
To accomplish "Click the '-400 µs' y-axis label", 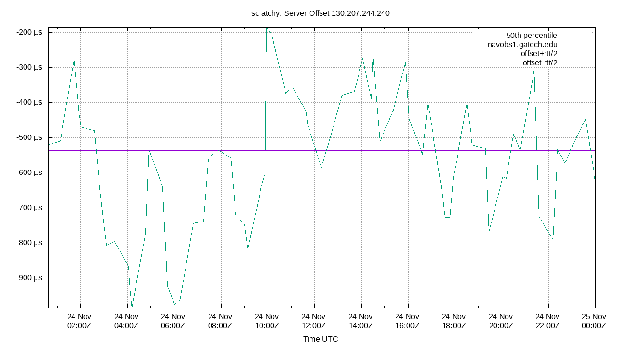I will tap(29, 102).
